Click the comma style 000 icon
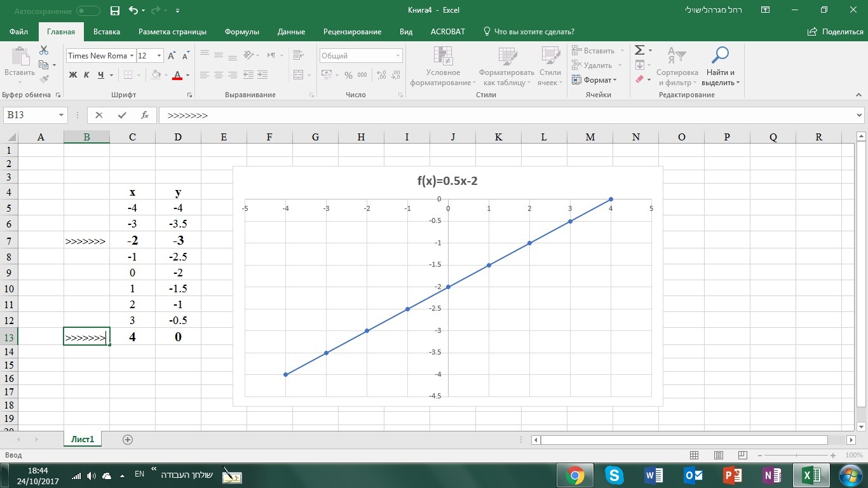868x488 pixels. 362,75
